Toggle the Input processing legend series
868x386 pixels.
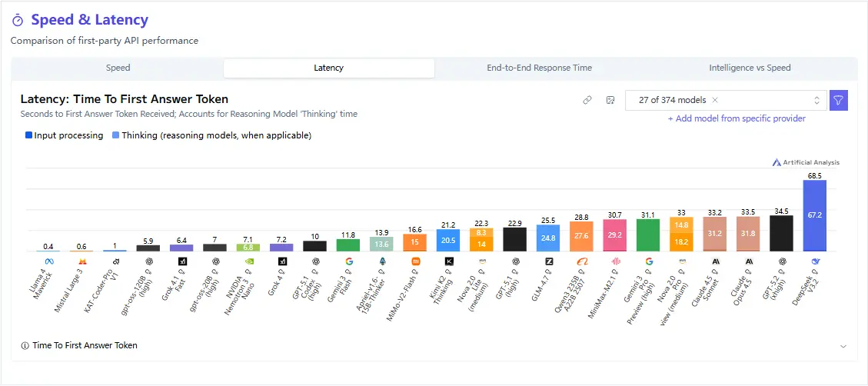(x=65, y=135)
